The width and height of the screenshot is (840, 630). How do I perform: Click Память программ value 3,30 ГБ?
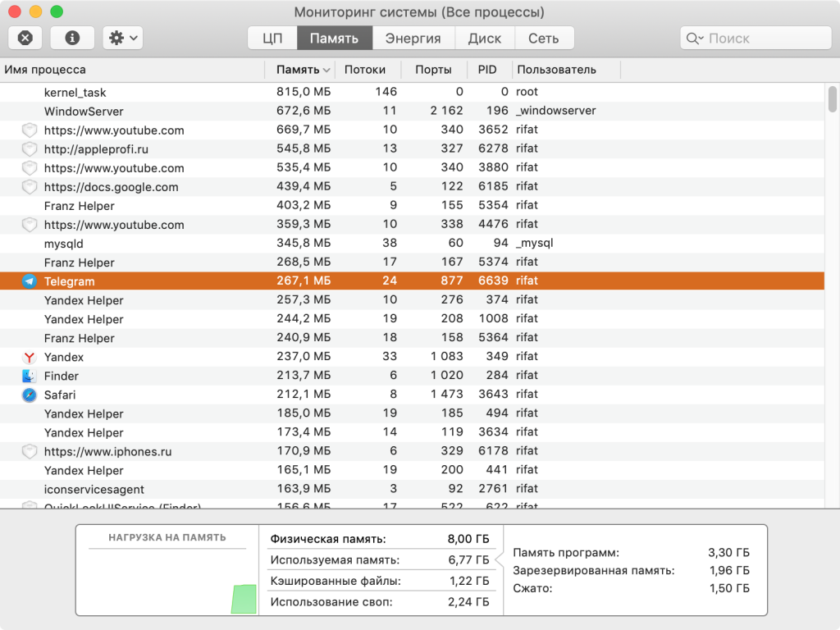pos(728,552)
